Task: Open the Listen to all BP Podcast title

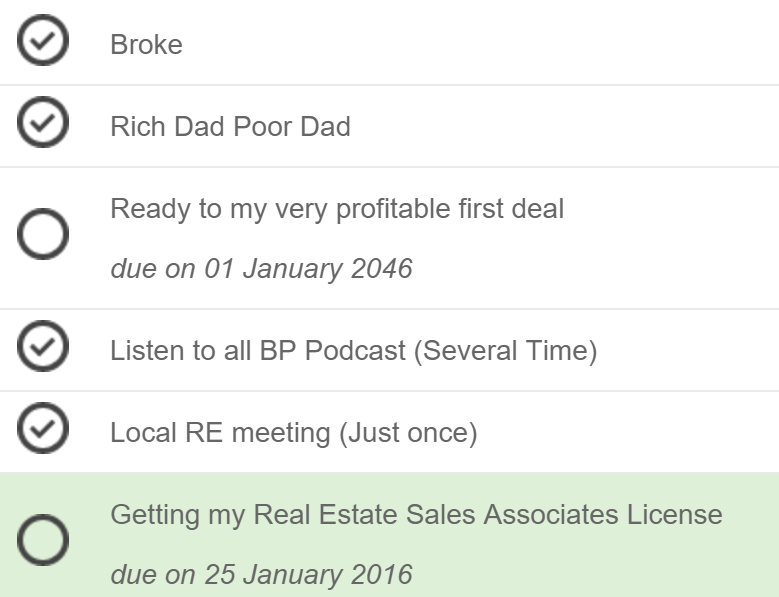Action: coord(353,351)
